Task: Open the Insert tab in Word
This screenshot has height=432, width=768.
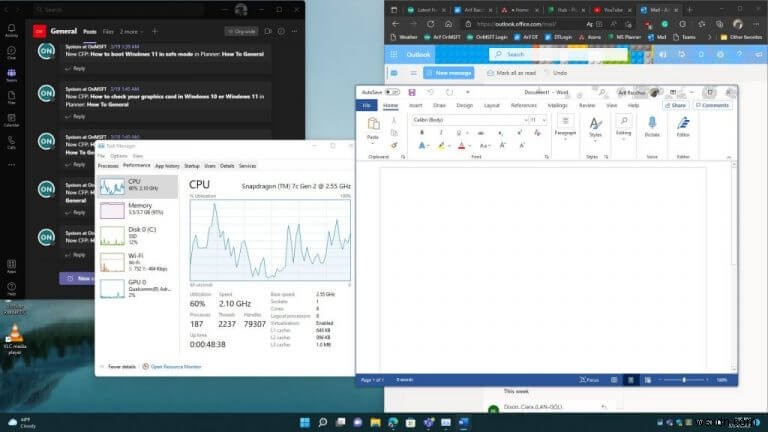Action: point(415,105)
